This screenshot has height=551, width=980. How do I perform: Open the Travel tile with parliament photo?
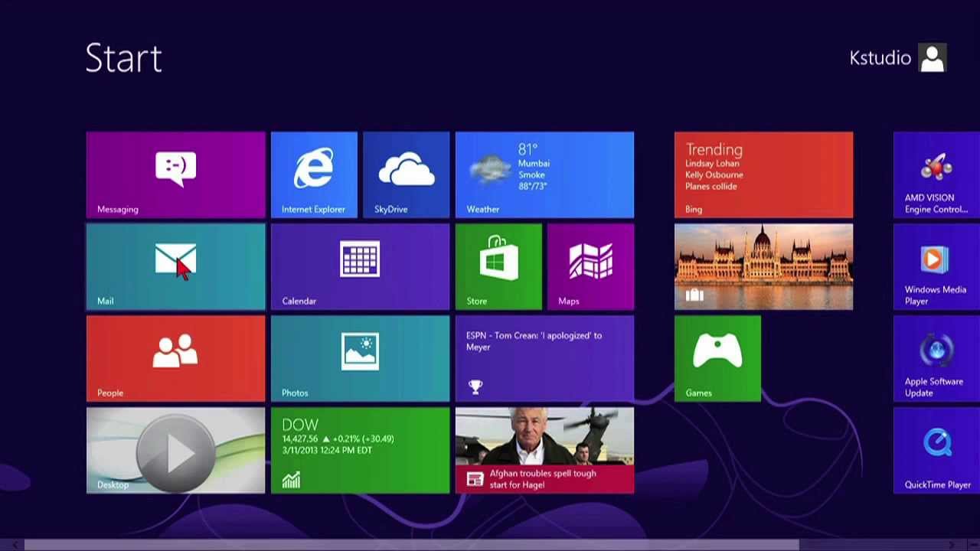pos(763,266)
